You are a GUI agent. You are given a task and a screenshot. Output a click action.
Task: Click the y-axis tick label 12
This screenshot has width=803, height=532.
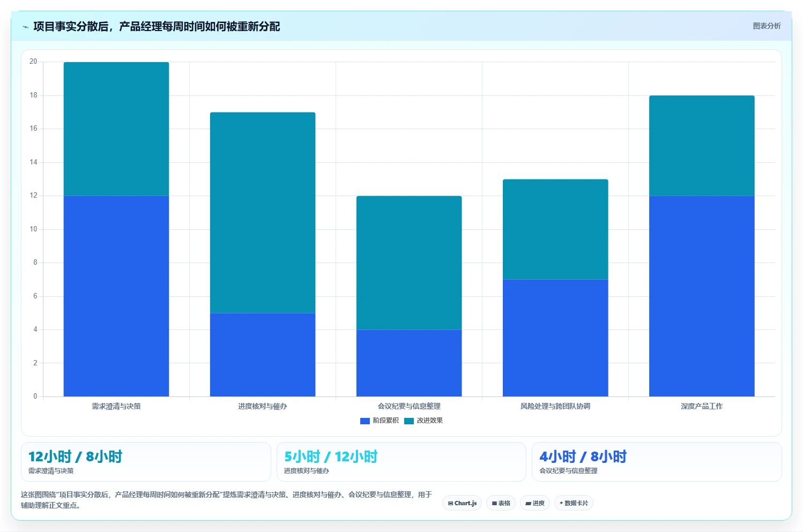[33, 196]
